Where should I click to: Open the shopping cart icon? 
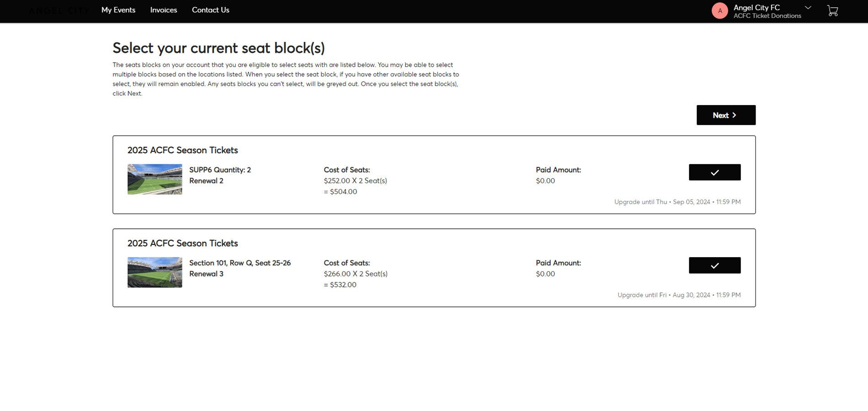click(832, 11)
